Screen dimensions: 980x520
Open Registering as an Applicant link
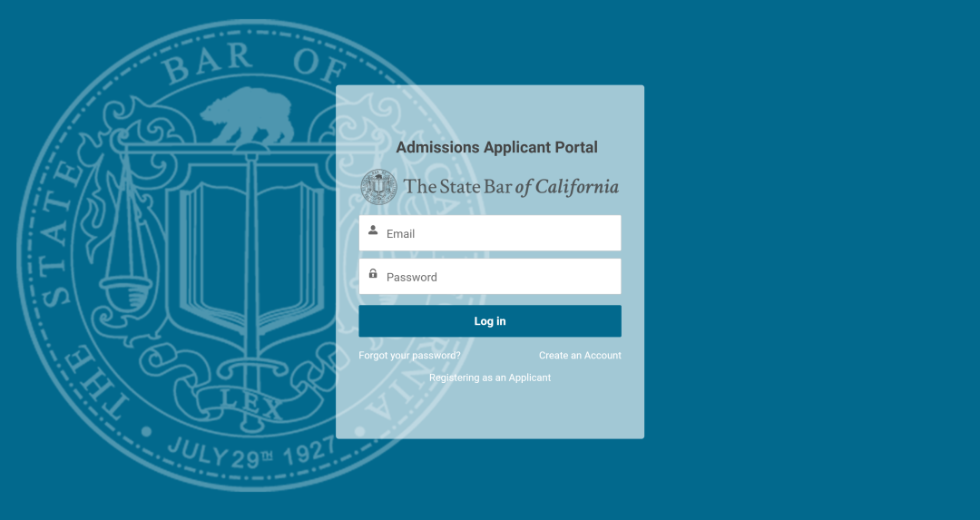click(490, 378)
